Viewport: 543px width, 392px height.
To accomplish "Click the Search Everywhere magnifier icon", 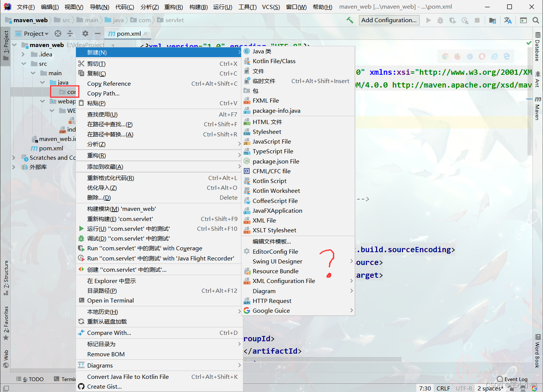I will click(x=536, y=20).
